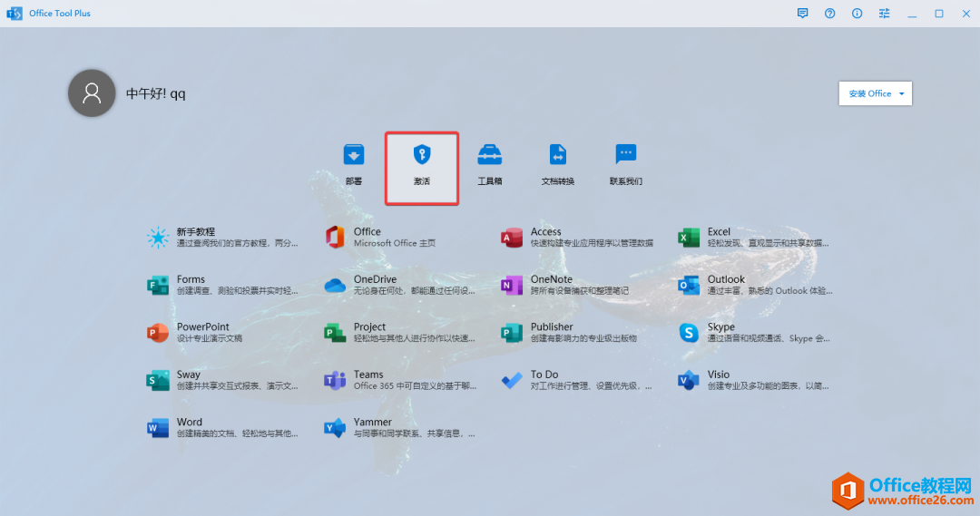
Task: Click the To Do label text
Action: [544, 375]
